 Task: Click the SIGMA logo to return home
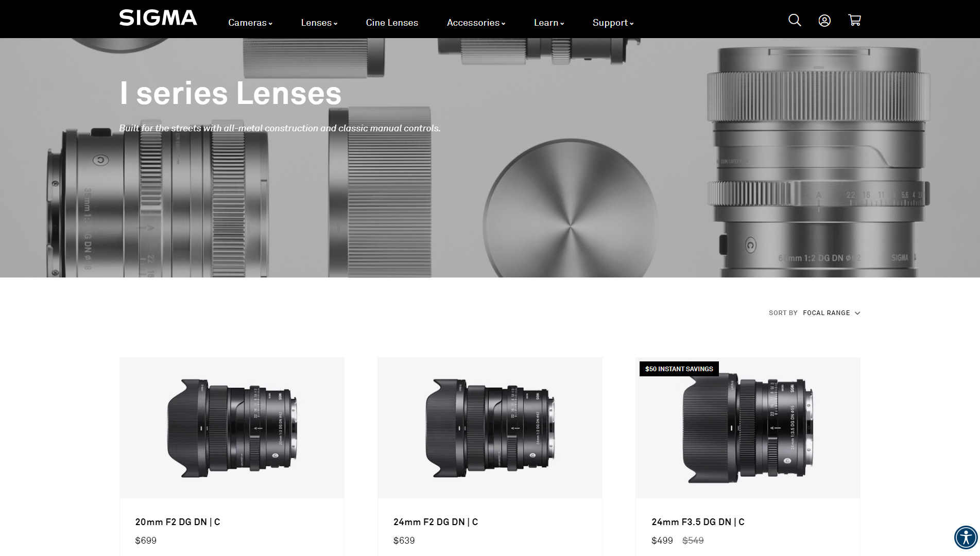coord(157,18)
